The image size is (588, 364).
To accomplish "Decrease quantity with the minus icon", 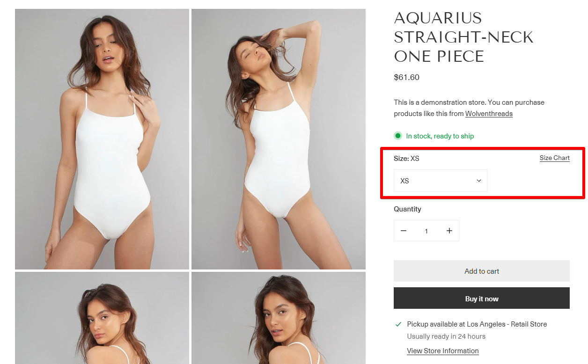I will pos(404,231).
